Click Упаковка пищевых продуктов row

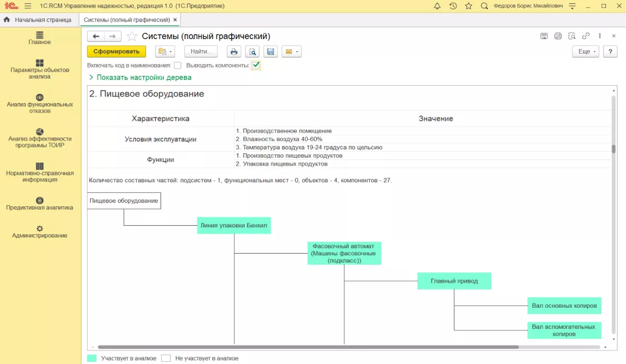click(423, 164)
